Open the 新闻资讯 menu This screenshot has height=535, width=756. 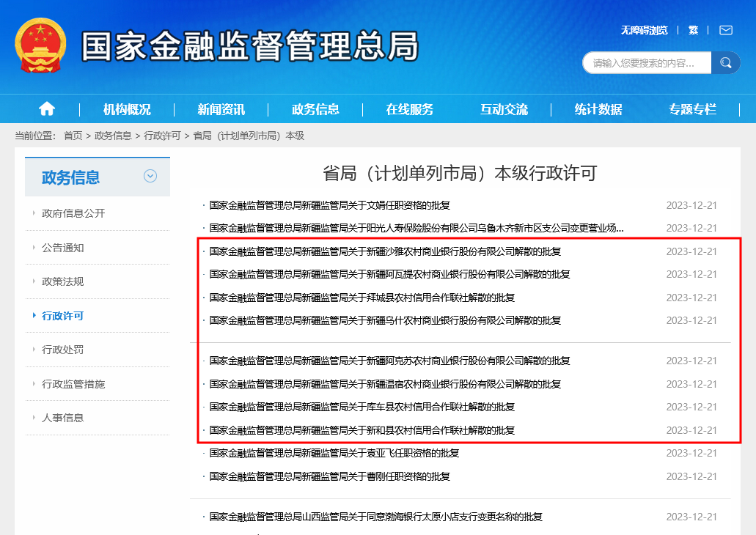point(221,109)
